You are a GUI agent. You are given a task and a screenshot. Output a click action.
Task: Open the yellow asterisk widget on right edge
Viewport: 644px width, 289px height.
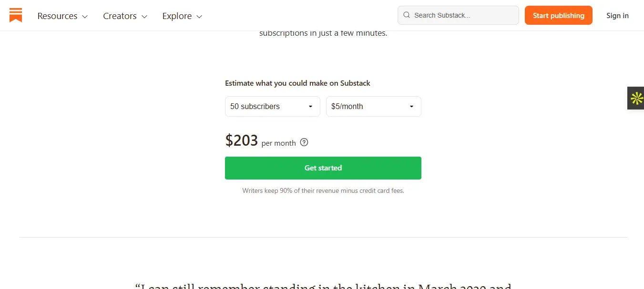click(636, 99)
